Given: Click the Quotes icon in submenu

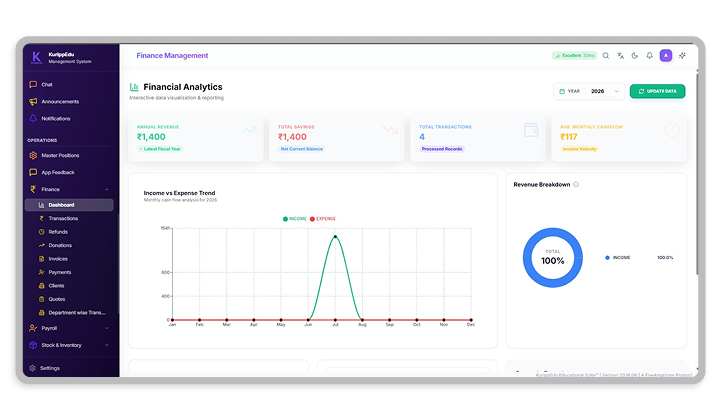Looking at the screenshot, I should [x=41, y=299].
